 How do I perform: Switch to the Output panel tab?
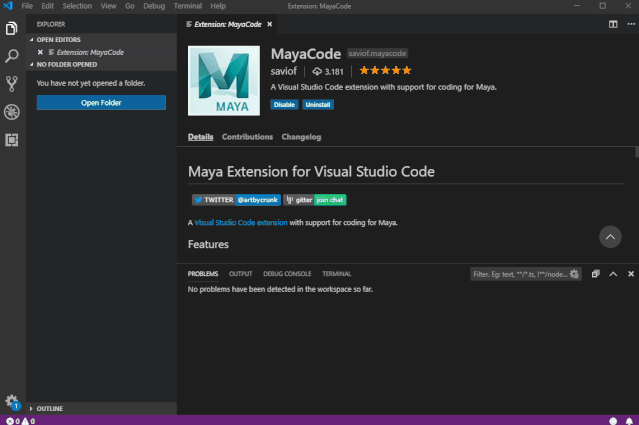point(240,274)
